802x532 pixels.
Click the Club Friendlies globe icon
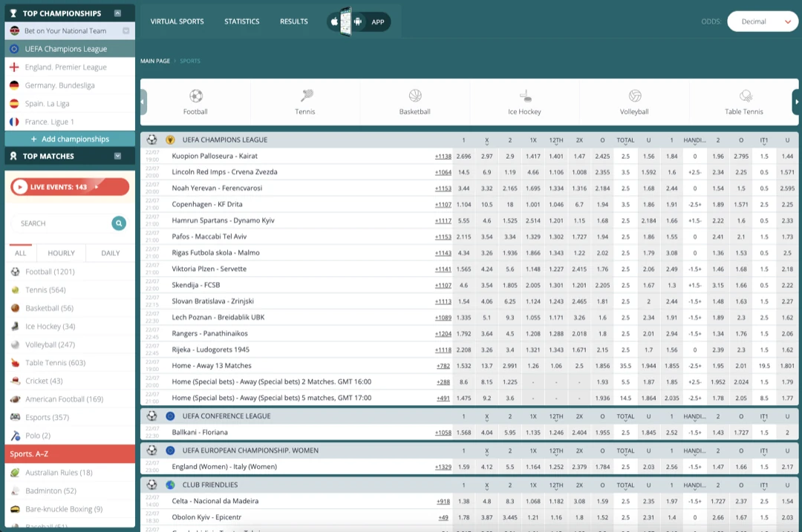tap(170, 485)
